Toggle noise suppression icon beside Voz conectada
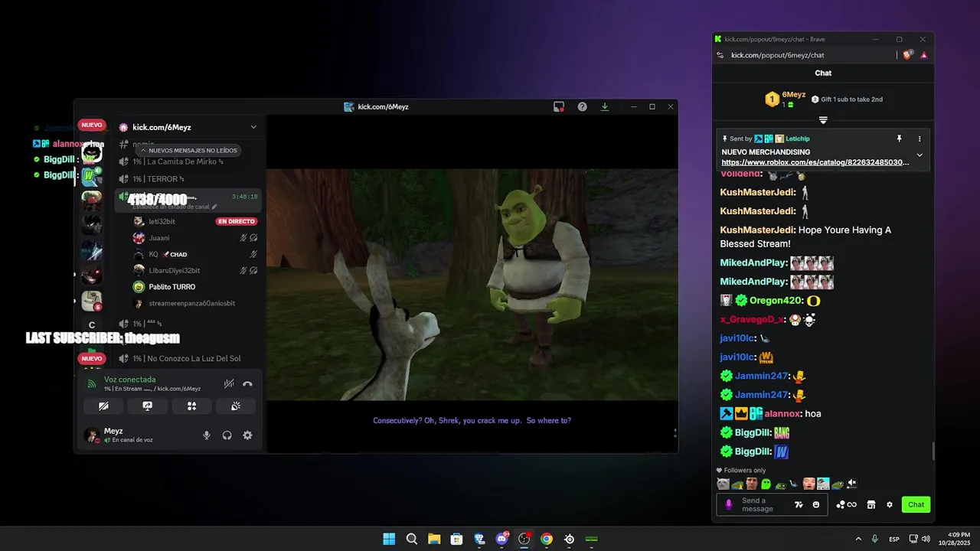 pos(229,384)
